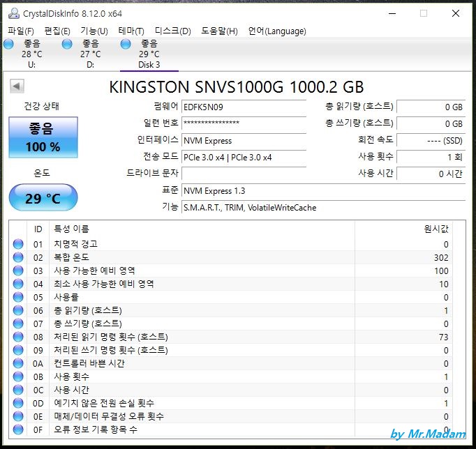
Task: Click the status orb for attribute 08
Action: pyautogui.click(x=18, y=337)
